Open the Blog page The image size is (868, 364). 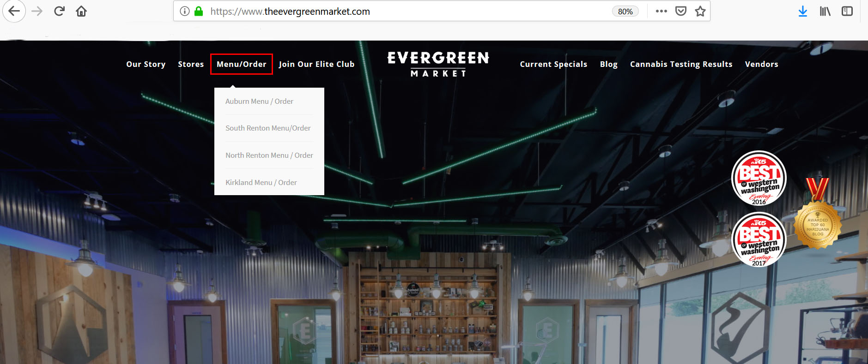[609, 64]
